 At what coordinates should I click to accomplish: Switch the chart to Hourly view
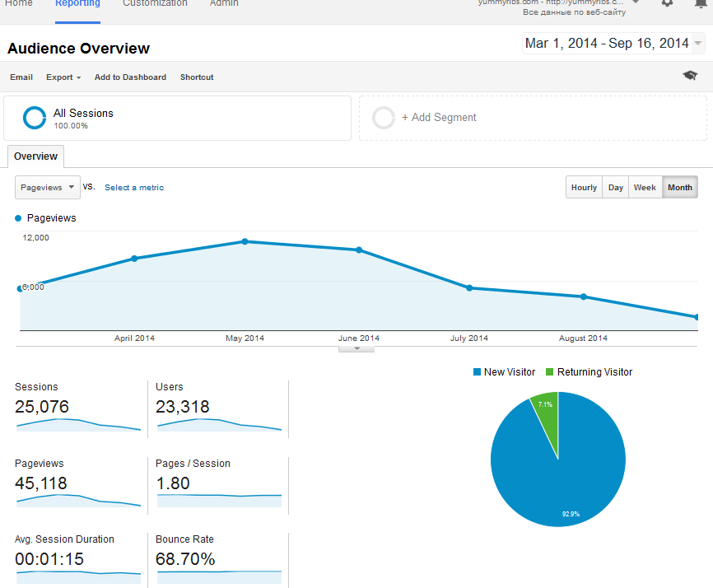click(x=584, y=188)
